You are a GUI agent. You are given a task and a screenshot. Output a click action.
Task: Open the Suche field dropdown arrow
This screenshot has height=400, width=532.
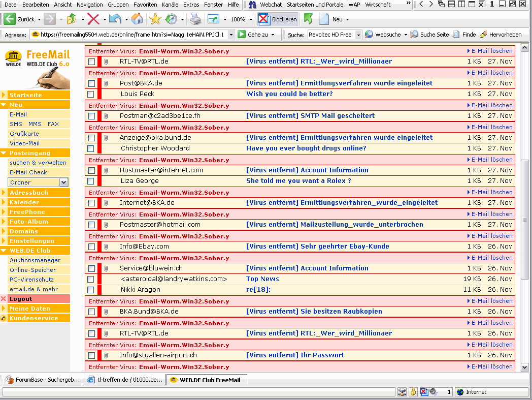click(x=358, y=35)
